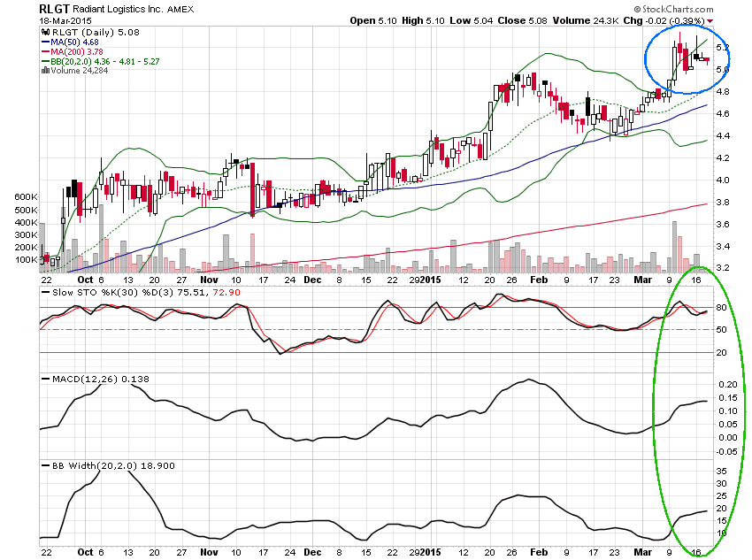This screenshot has width=752, height=560.
Task: Click the stochastic value 72.90 in red
Action: [x=226, y=293]
